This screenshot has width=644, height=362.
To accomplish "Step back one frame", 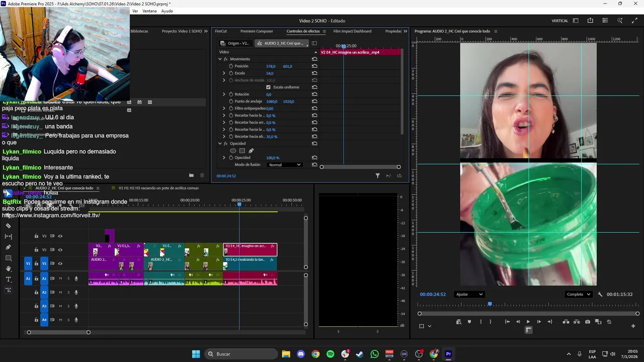I will pos(518,322).
